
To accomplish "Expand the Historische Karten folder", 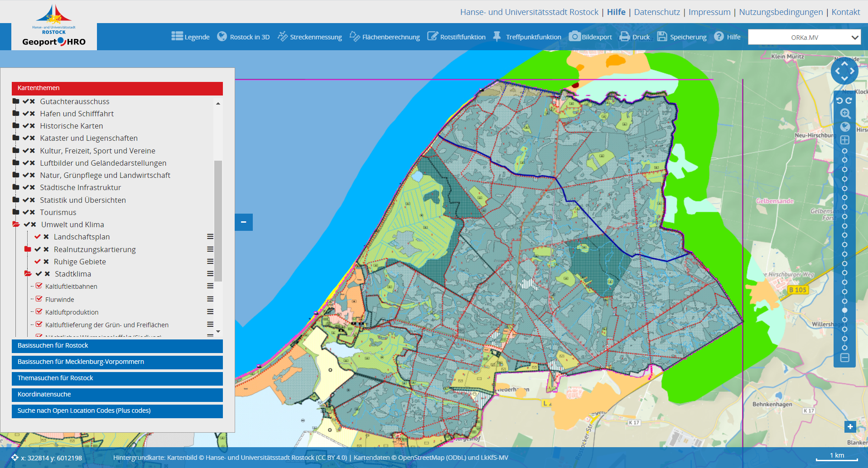I will coord(16,126).
